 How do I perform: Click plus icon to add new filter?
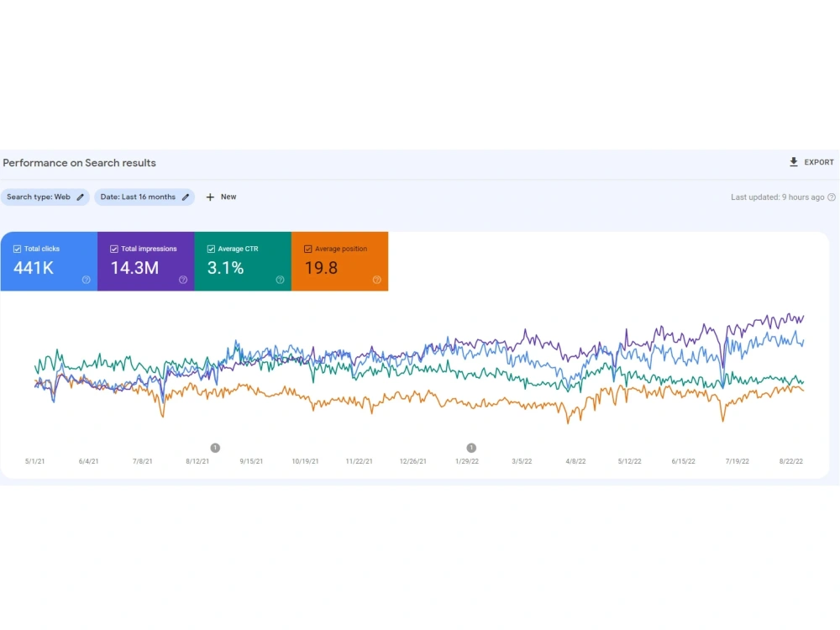(210, 197)
